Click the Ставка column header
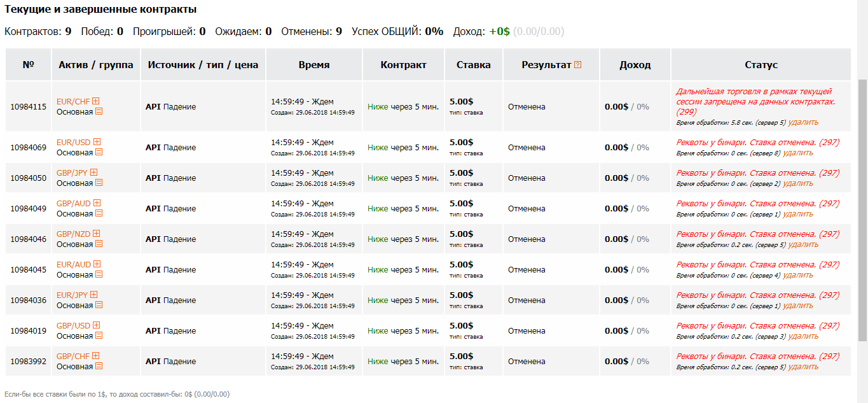The height and width of the screenshot is (403, 868). (474, 65)
